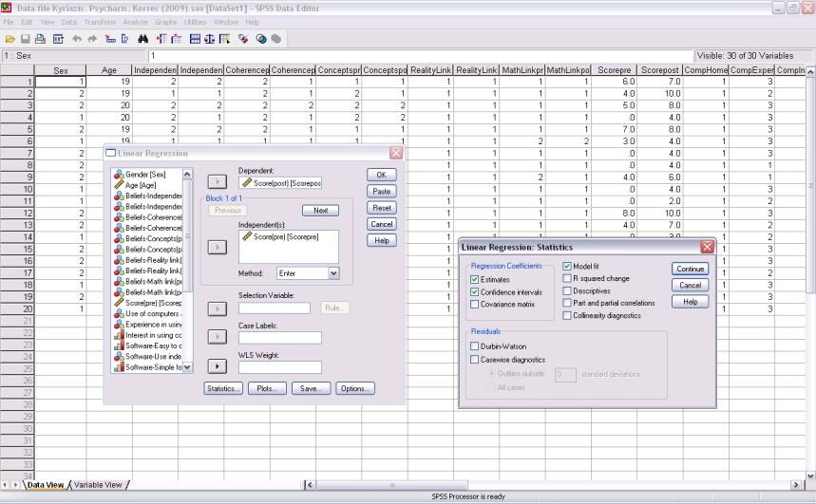Click the Plots button in Linear Regression
The height and width of the screenshot is (504, 816).
(x=267, y=388)
